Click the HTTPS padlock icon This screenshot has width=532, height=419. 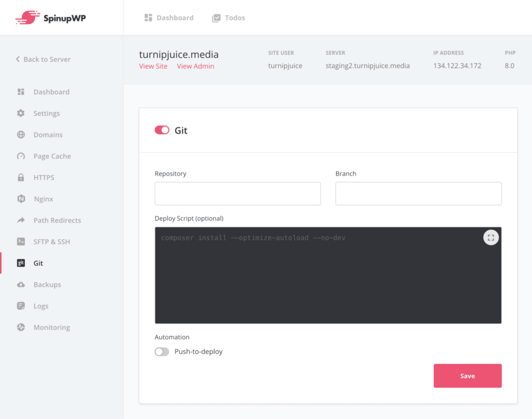tap(21, 177)
